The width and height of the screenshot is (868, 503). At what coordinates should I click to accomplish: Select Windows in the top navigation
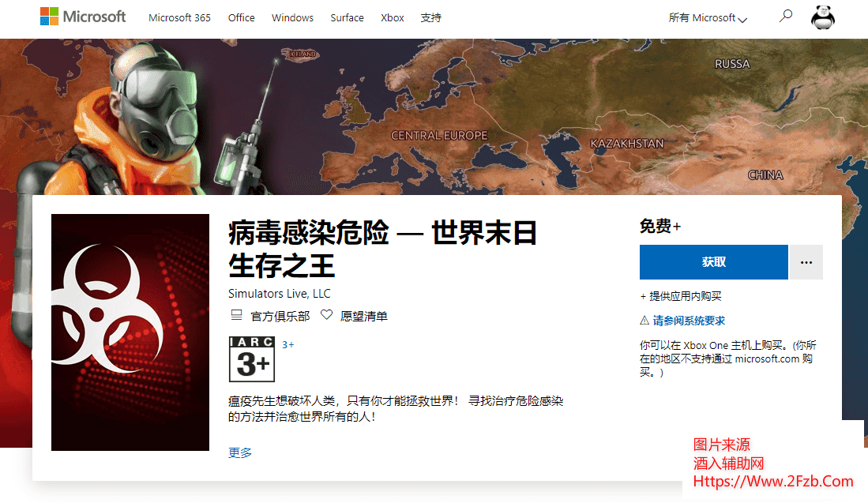tap(292, 17)
